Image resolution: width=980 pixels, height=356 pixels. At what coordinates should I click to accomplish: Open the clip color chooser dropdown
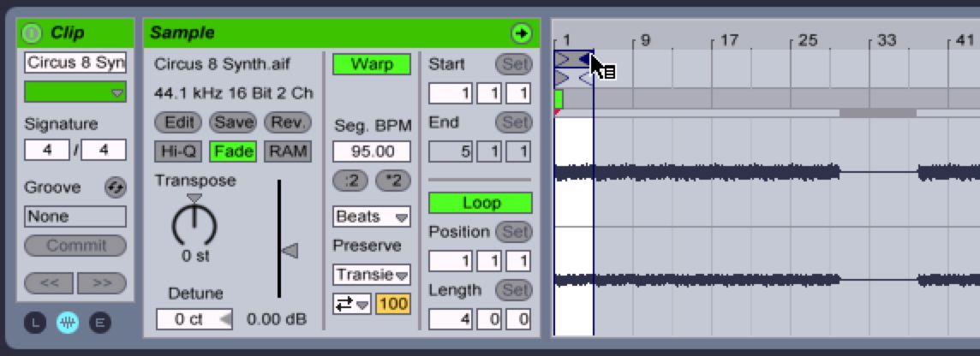point(75,92)
